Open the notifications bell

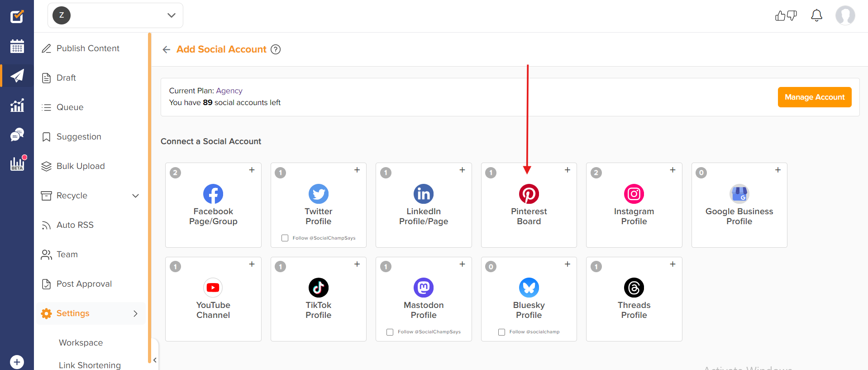(816, 16)
